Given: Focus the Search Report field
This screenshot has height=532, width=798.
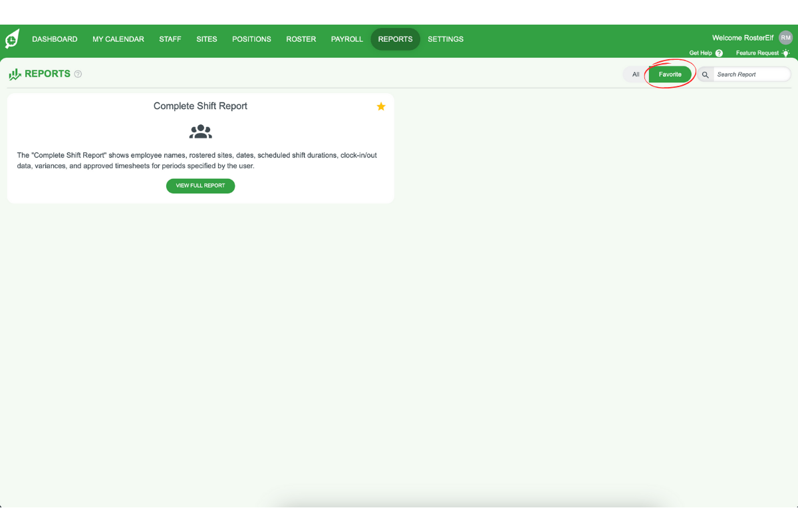Looking at the screenshot, I should 752,74.
